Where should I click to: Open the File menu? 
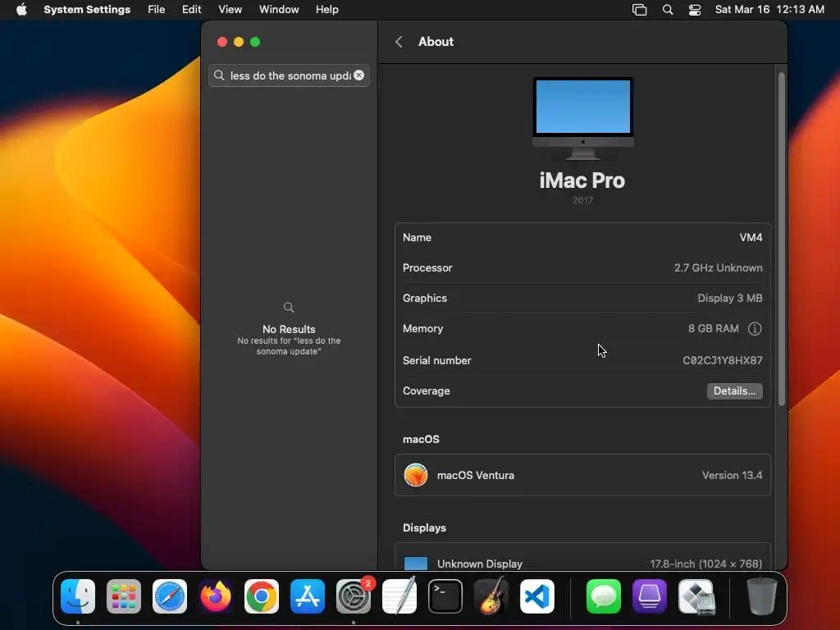click(x=157, y=10)
